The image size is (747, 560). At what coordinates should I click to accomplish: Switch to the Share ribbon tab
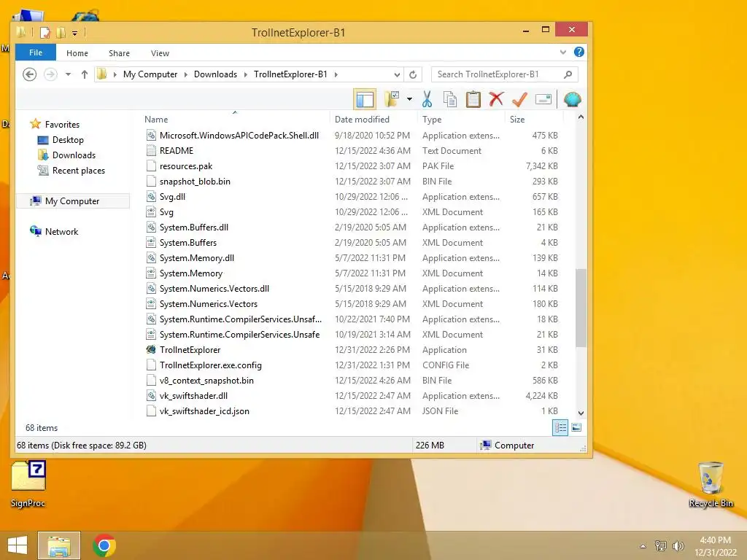(x=119, y=52)
